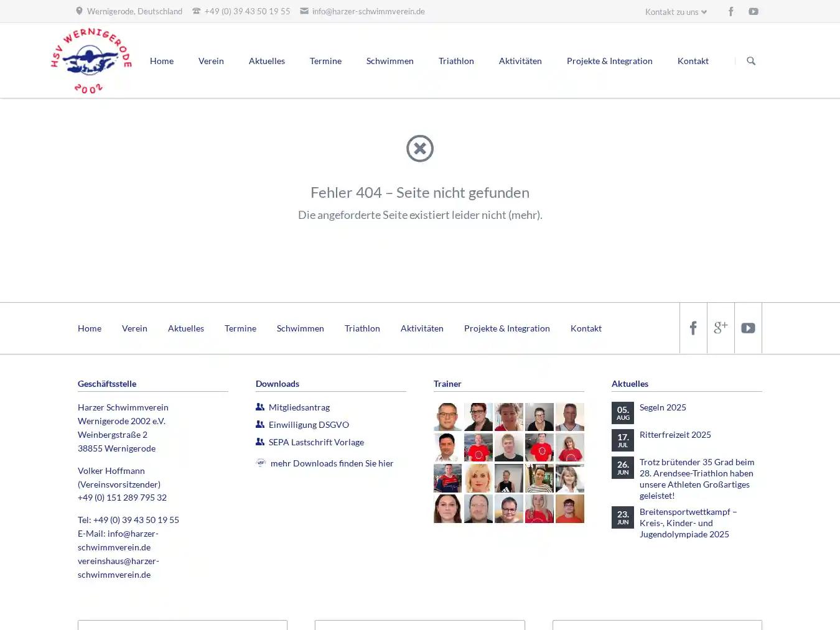Download the 'Mitgliedsantrag' document
The height and width of the screenshot is (630, 840).
299,407
